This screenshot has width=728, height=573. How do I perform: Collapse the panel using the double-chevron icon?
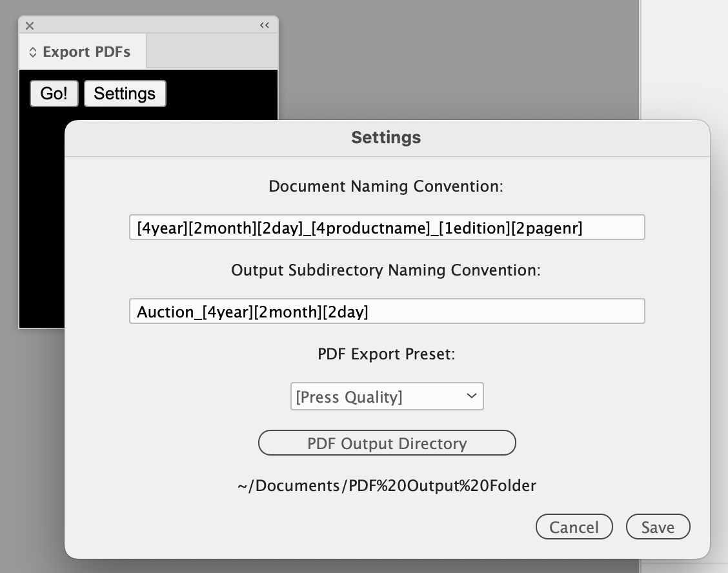pos(265,25)
